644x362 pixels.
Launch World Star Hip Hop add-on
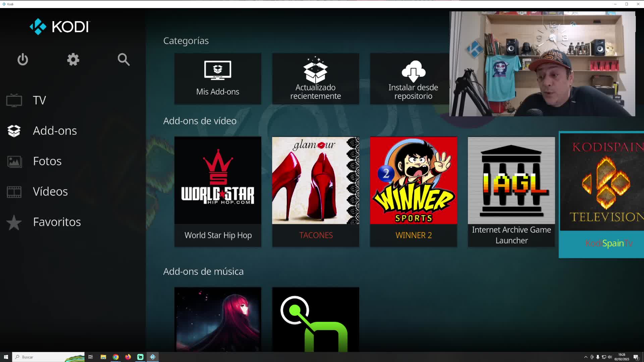click(218, 192)
